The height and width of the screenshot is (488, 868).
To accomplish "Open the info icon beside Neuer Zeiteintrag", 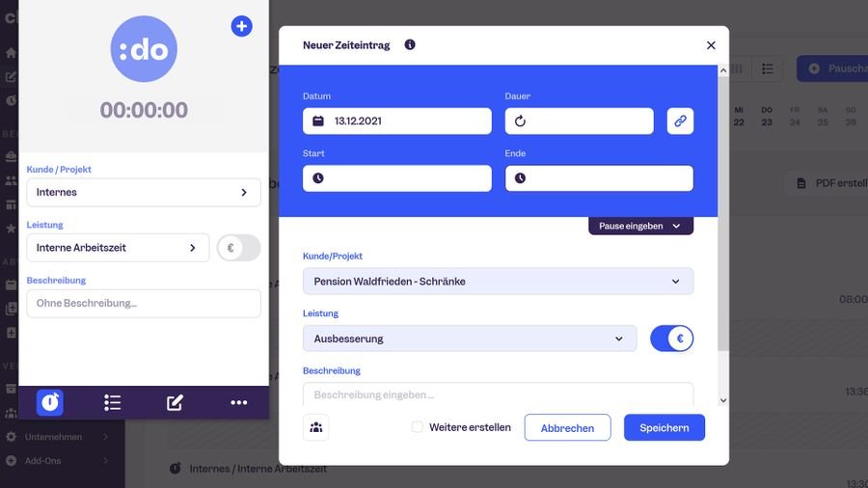I will (x=410, y=44).
